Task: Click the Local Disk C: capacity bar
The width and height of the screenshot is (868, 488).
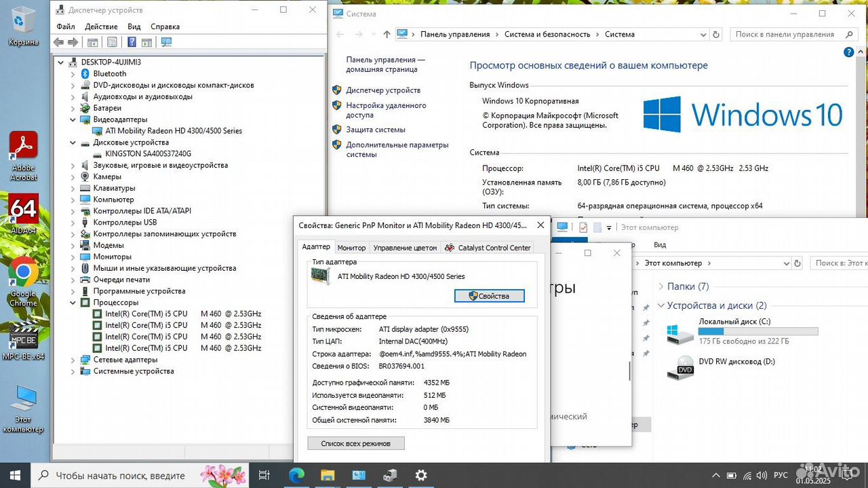Action: tap(758, 331)
